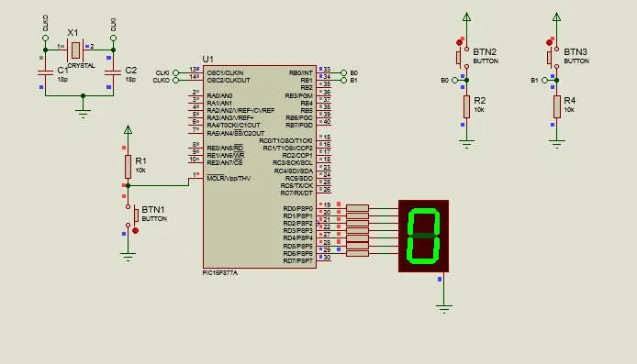
Task: Select the MCLR/Vpp/THV pin label
Action: pyautogui.click(x=229, y=178)
